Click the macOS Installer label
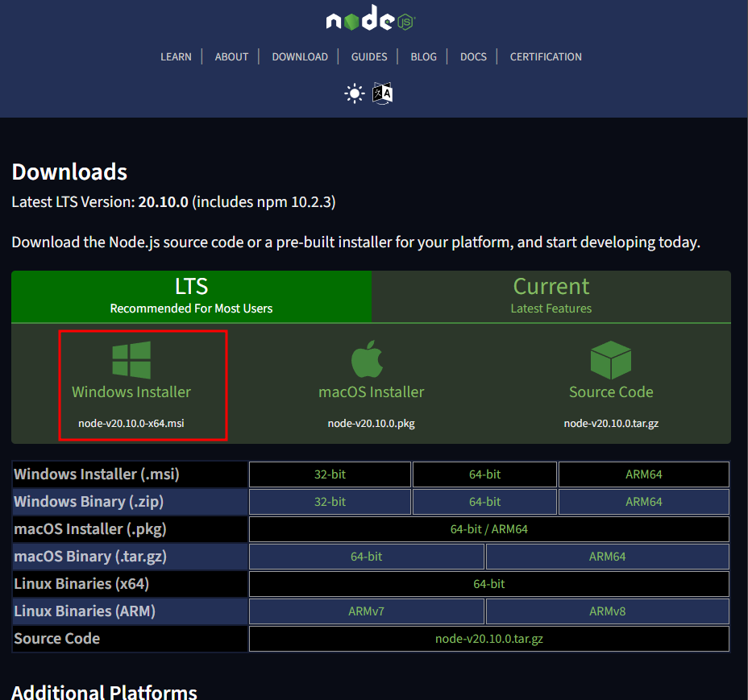Image resolution: width=748 pixels, height=700 pixels. click(x=371, y=392)
